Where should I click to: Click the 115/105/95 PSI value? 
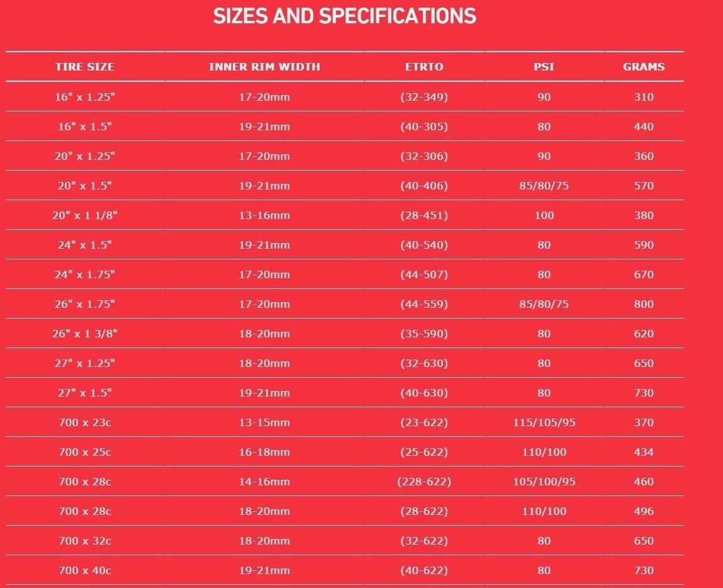544,422
